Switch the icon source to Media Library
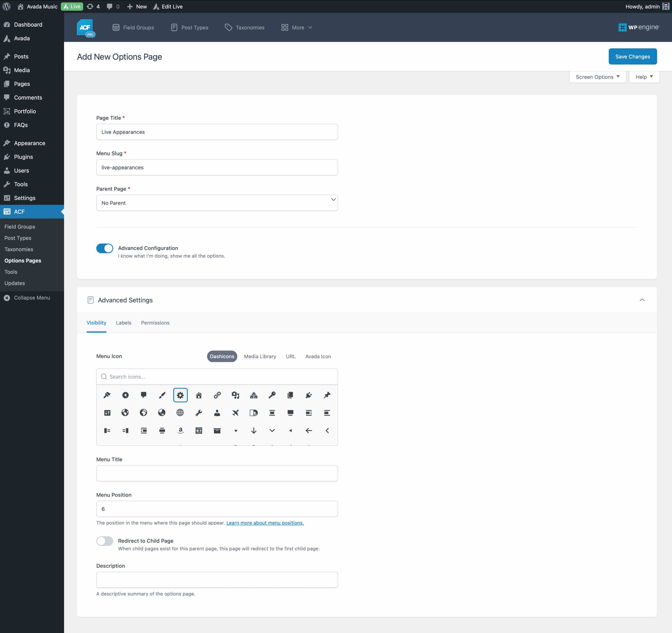Screen dimensions: 672x633 coord(260,356)
